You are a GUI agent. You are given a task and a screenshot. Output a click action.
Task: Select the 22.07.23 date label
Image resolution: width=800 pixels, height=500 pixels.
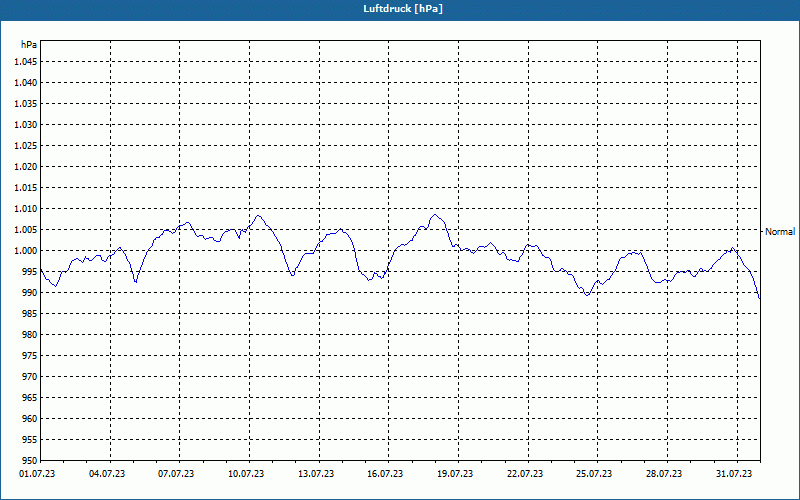525,474
